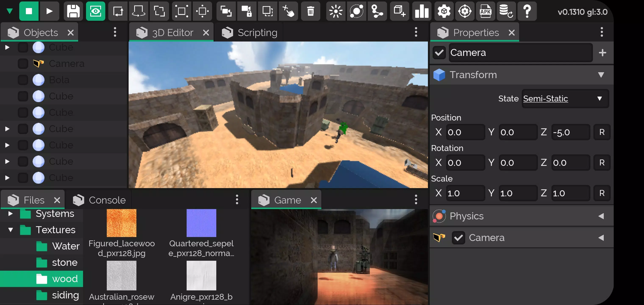The height and width of the screenshot is (305, 644).
Task: Expand the Camera component panel
Action: point(601,237)
